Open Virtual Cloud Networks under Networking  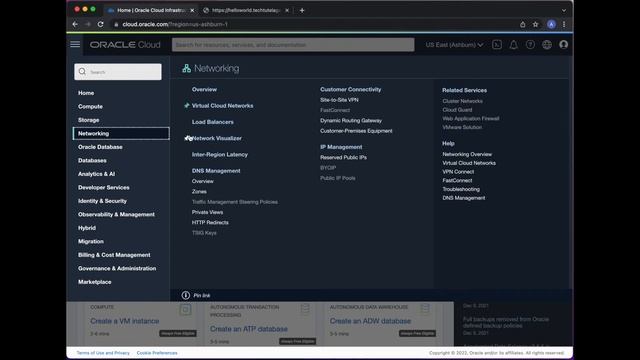pyautogui.click(x=222, y=106)
